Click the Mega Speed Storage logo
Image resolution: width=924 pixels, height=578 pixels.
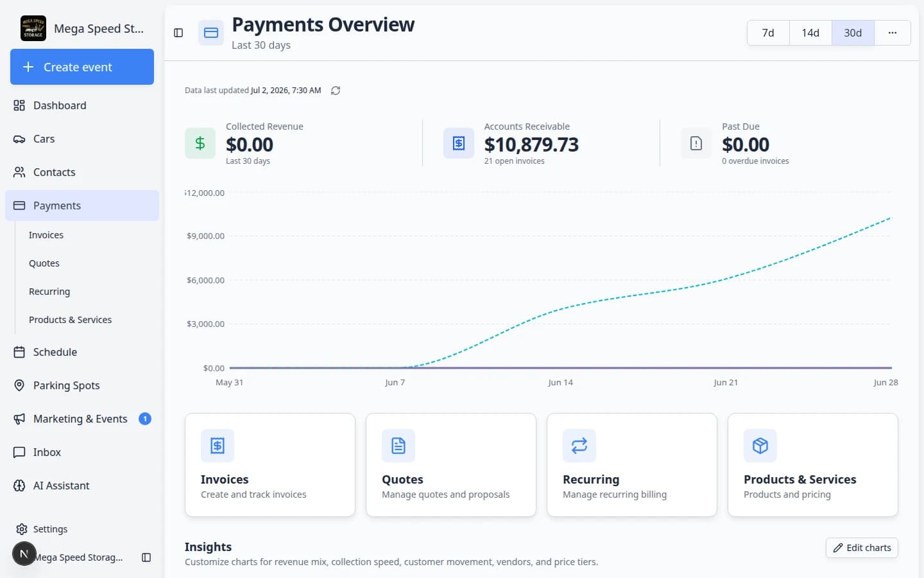click(x=33, y=28)
